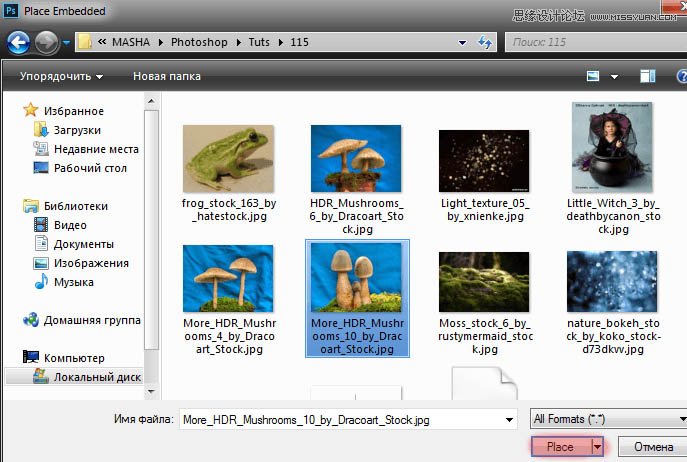
Task: Open Загрузки in the sidebar
Action: coord(77,130)
